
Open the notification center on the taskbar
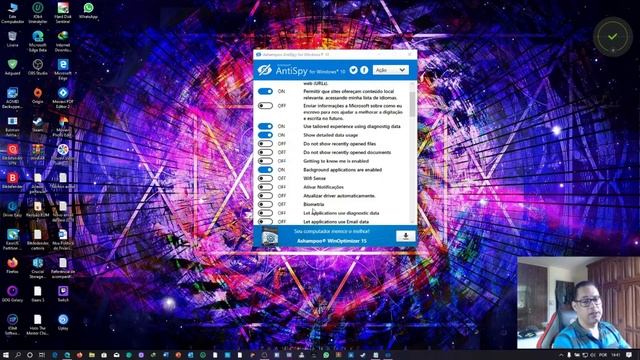[629, 355]
